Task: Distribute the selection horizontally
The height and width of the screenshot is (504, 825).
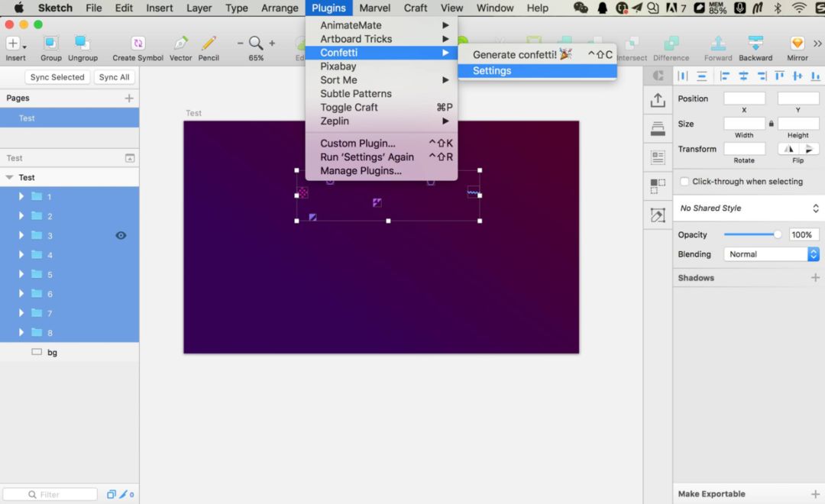Action: pos(683,76)
